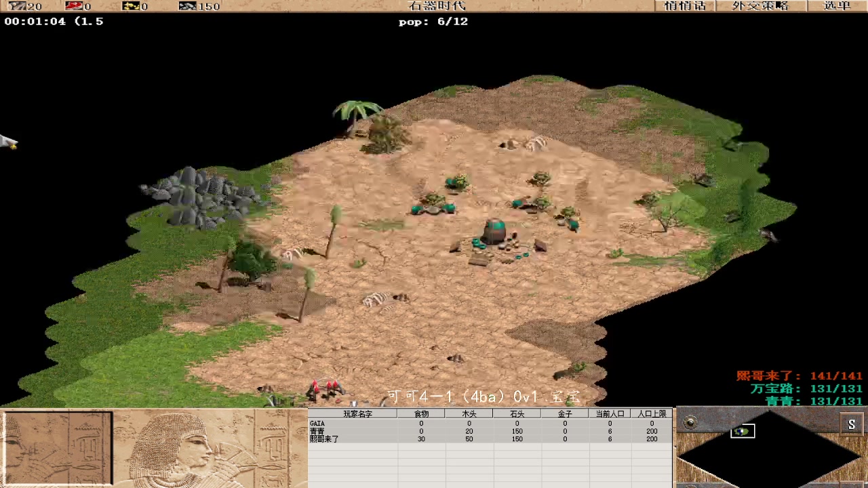Click the stone resource icon showing 150
The height and width of the screenshot is (488, 868).
[x=188, y=6]
